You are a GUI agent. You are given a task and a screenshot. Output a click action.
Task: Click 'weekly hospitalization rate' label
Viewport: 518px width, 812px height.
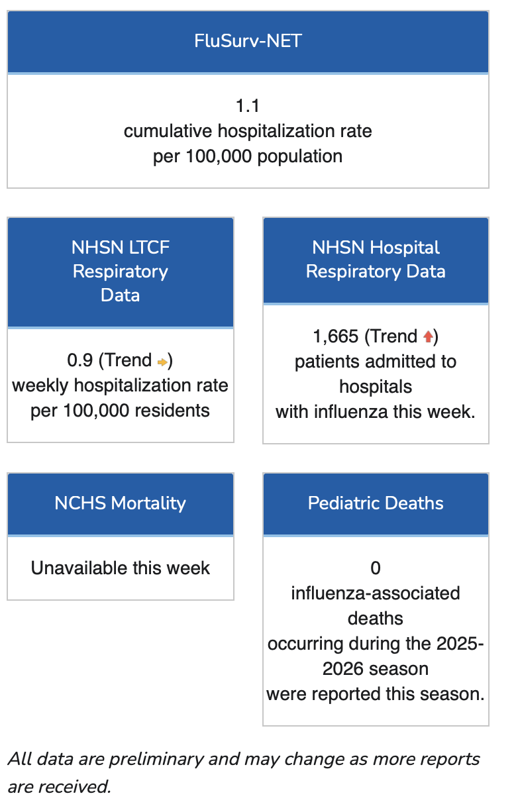click(x=121, y=385)
